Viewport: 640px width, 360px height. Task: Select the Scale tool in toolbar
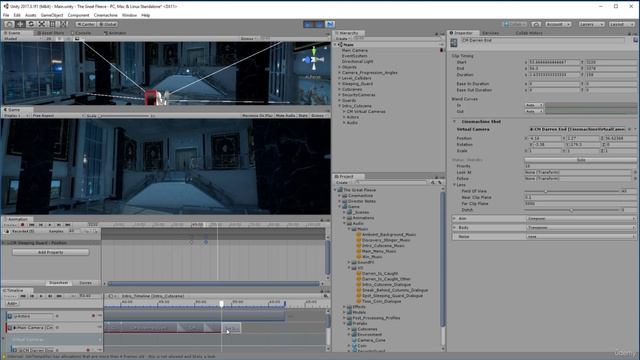[x=42, y=24]
